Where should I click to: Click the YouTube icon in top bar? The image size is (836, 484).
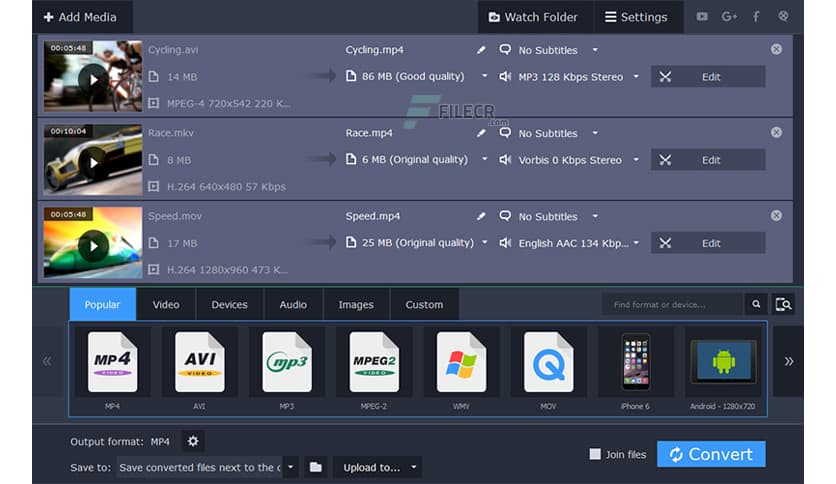(702, 17)
